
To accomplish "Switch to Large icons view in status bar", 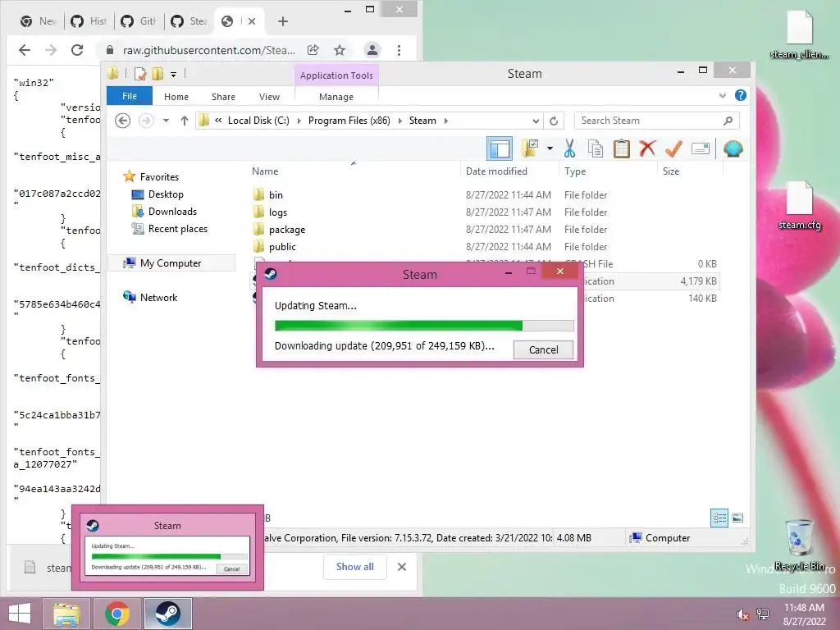I will click(737, 518).
